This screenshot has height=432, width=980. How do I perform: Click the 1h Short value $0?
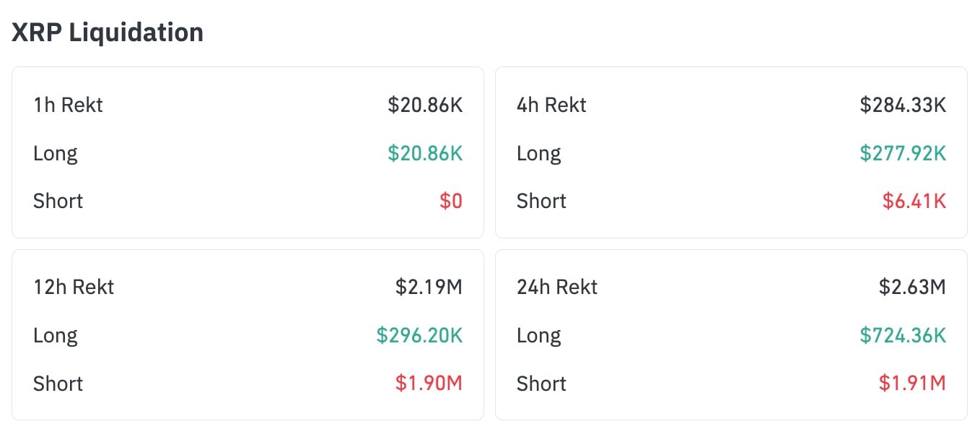coord(451,201)
